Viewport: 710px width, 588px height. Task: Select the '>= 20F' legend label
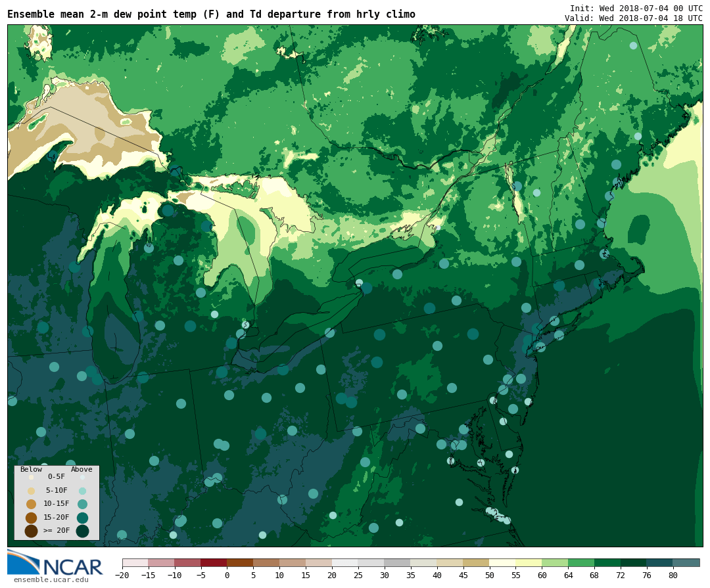click(57, 530)
